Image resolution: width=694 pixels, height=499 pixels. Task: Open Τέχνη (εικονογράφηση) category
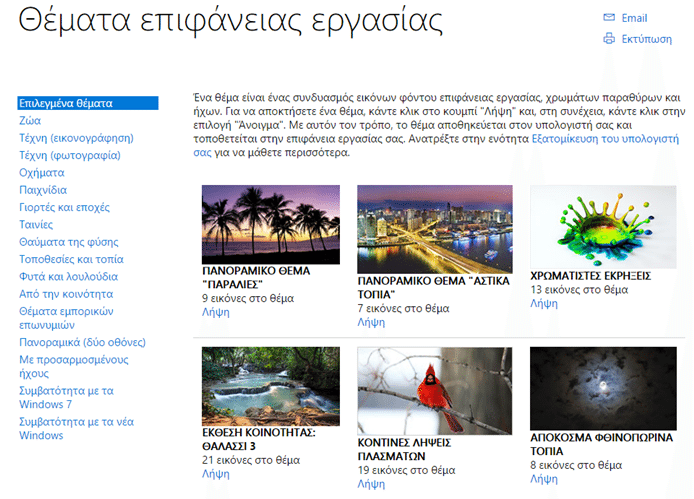tap(76, 138)
